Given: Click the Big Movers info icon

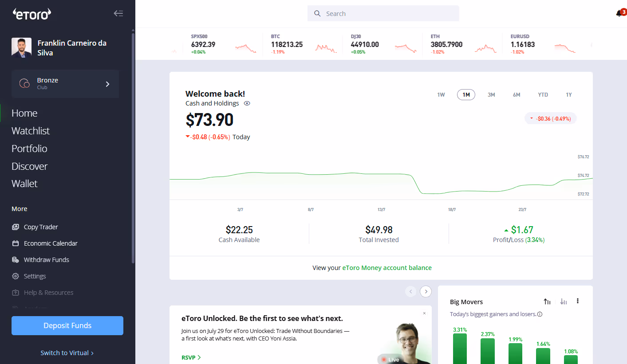Looking at the screenshot, I should [x=540, y=314].
